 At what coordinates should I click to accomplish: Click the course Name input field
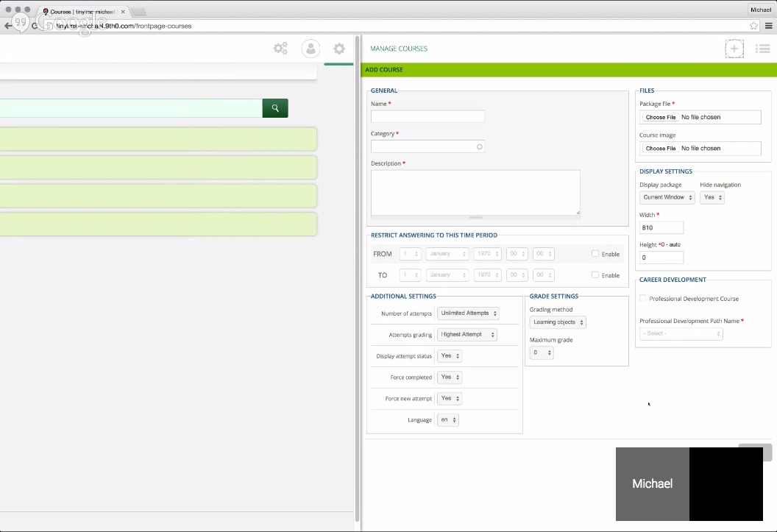[427, 117]
